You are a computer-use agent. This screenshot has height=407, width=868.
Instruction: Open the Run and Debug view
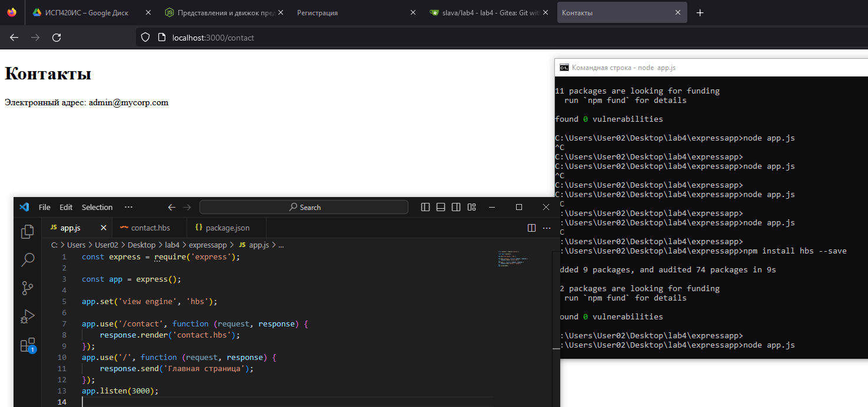point(27,316)
